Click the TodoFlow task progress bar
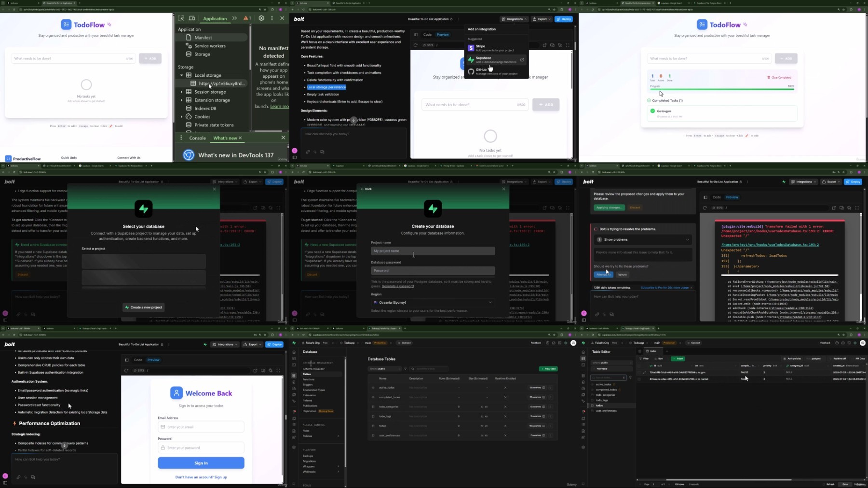 pos(722,89)
